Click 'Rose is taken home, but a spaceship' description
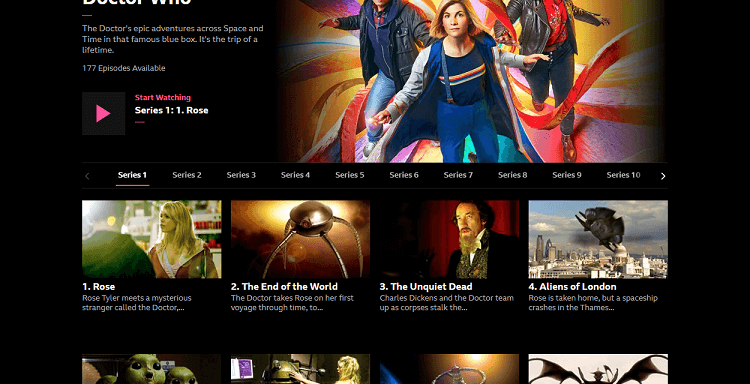750x384 pixels. coord(593,303)
